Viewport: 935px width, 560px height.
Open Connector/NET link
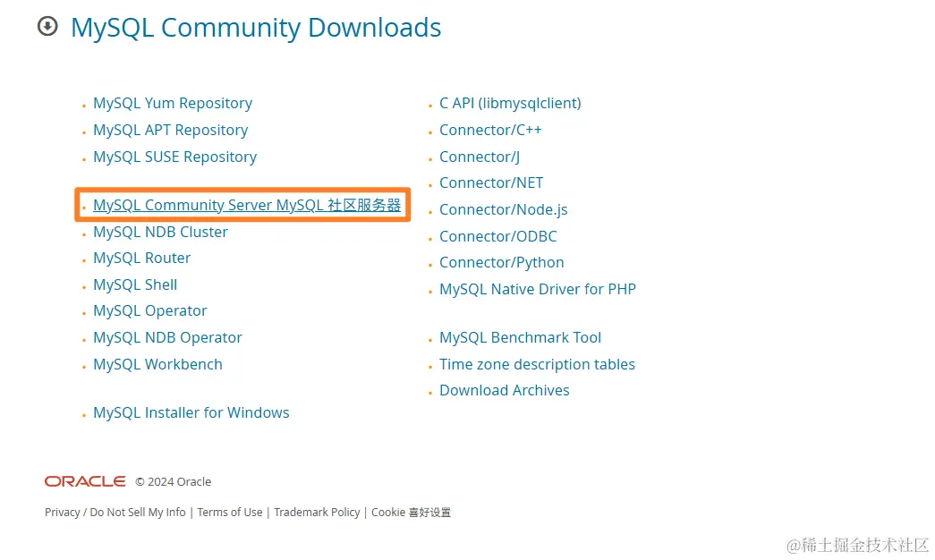tap(491, 182)
